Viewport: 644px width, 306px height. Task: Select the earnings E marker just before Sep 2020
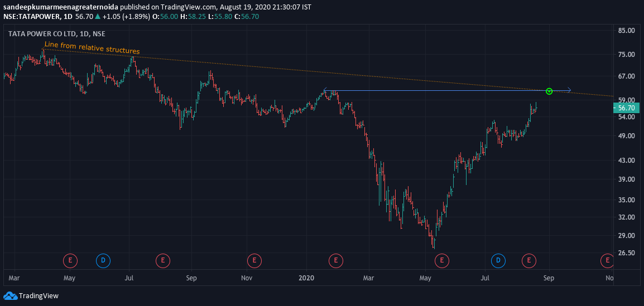pos(529,260)
